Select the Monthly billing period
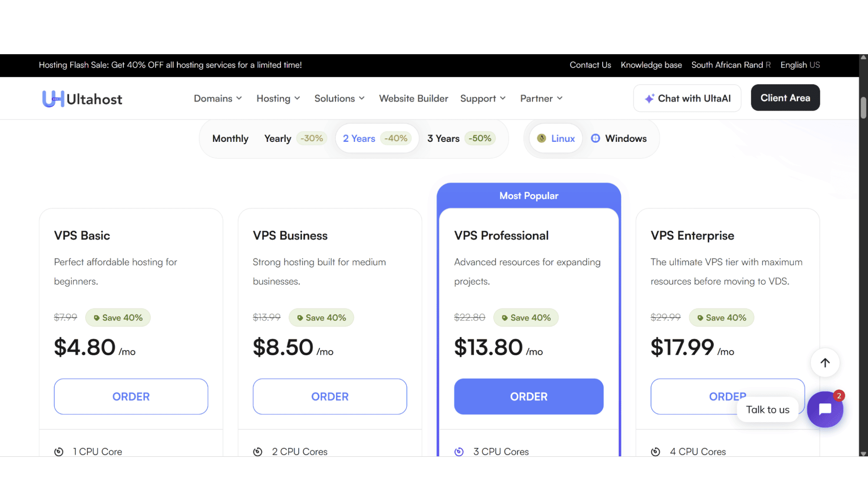The height and width of the screenshot is (488, 868). [230, 138]
